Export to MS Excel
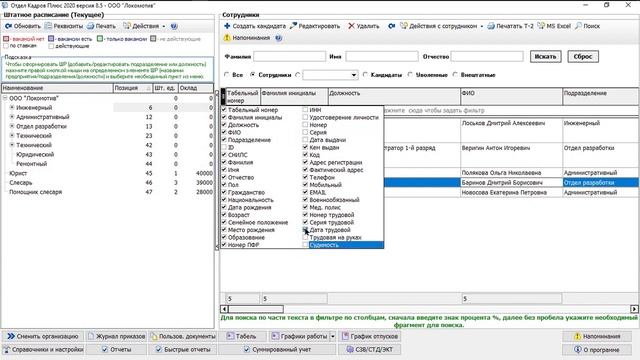 [x=554, y=26]
